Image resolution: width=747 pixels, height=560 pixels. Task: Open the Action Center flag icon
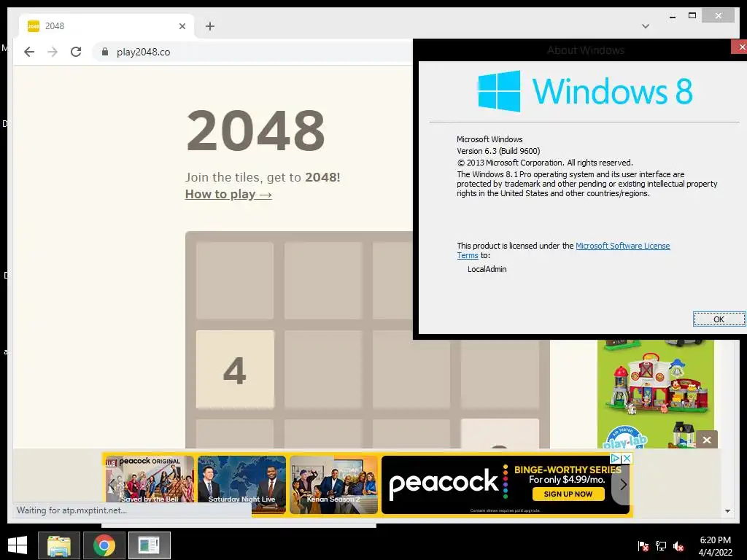click(x=643, y=545)
